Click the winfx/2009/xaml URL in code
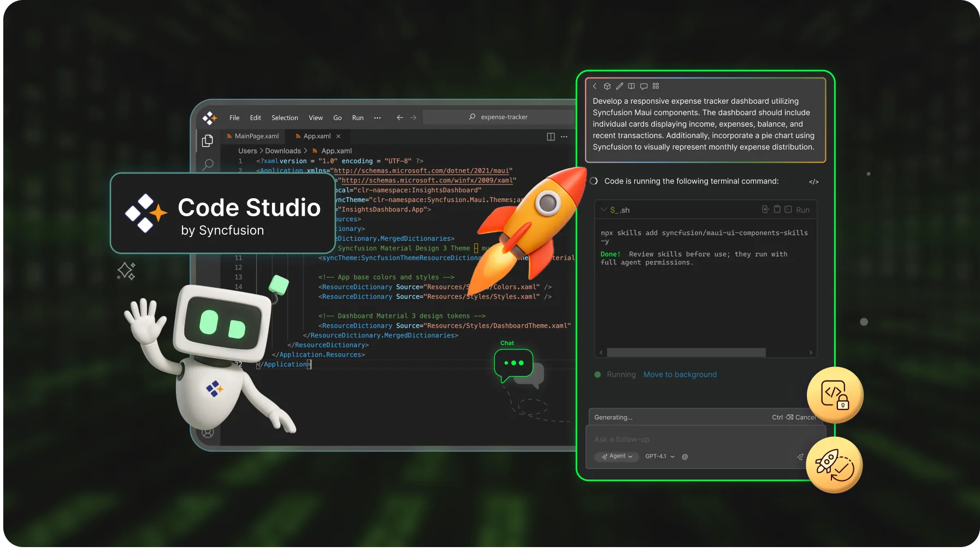The image size is (980, 552). pyautogui.click(x=427, y=181)
